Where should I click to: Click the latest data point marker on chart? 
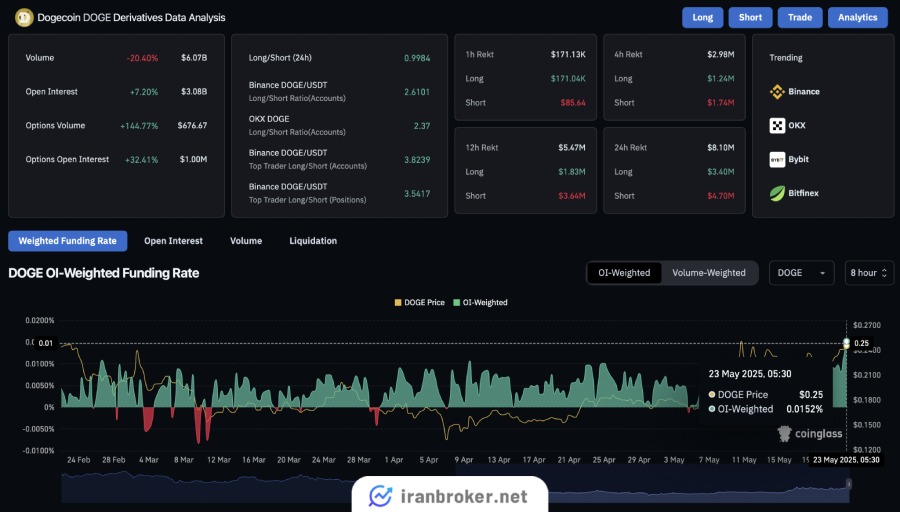point(846,343)
